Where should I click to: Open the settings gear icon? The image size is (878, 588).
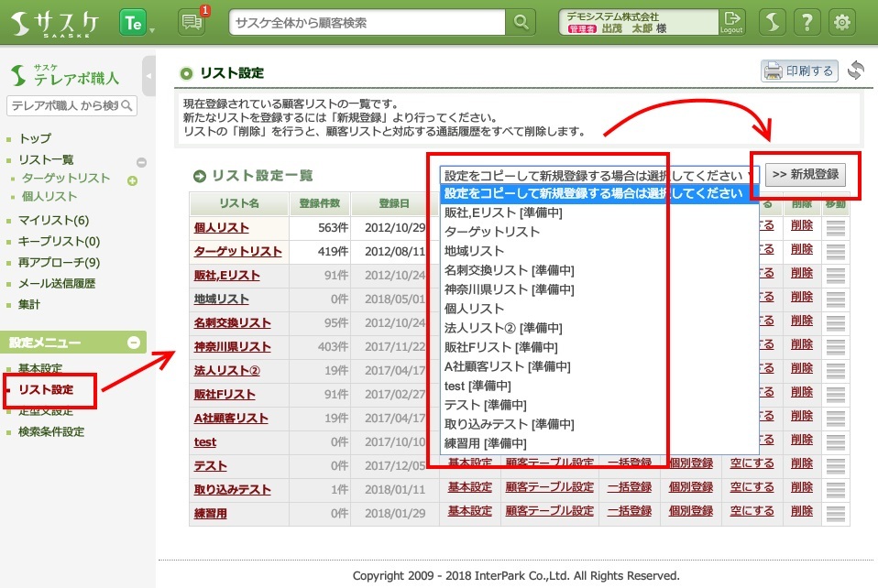click(840, 23)
